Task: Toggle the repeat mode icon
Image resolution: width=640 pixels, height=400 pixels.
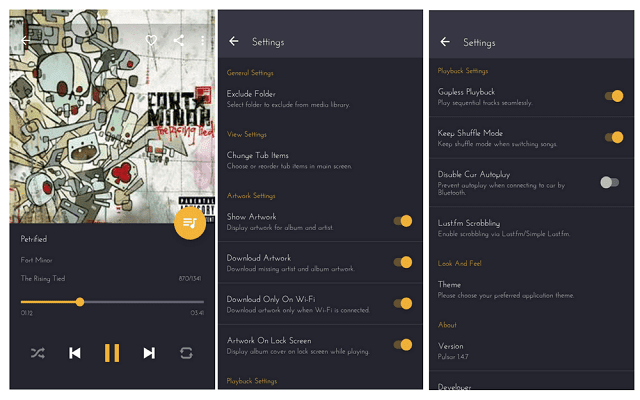Action: point(186,353)
